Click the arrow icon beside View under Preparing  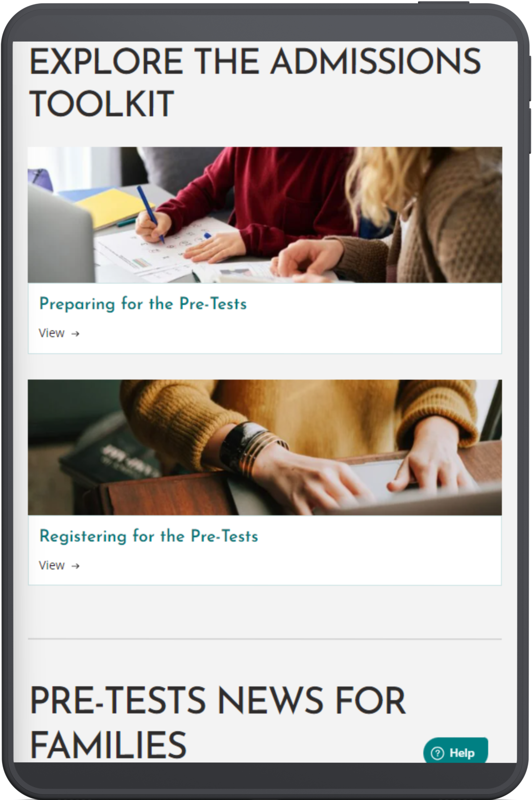pos(75,334)
